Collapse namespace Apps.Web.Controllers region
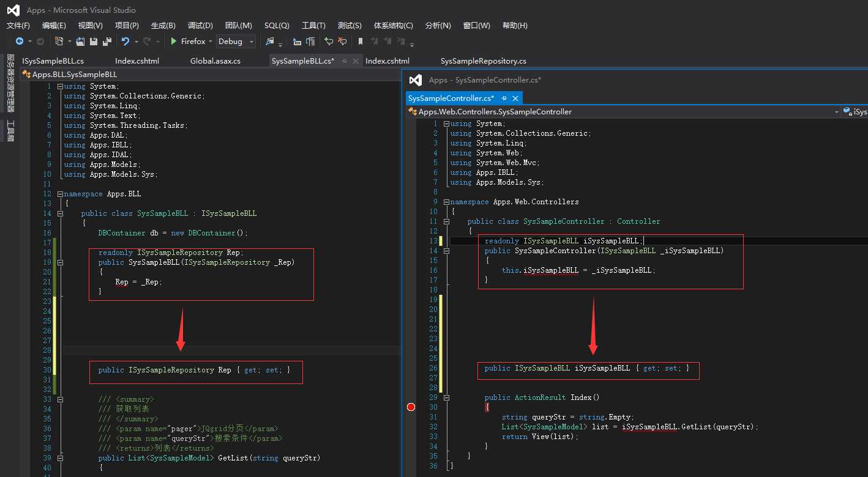 pos(446,202)
